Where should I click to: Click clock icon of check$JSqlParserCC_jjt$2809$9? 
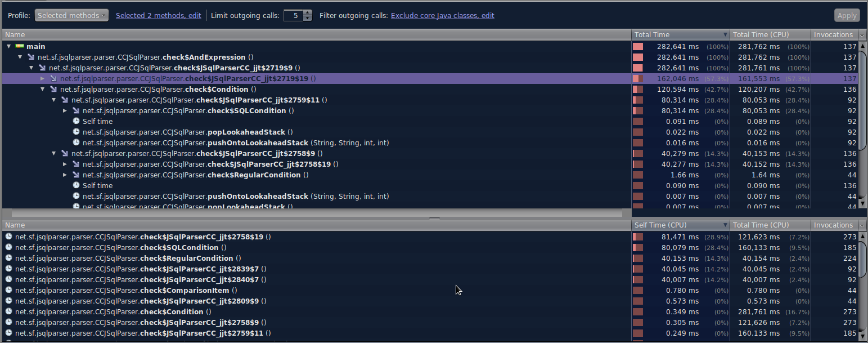click(8, 301)
